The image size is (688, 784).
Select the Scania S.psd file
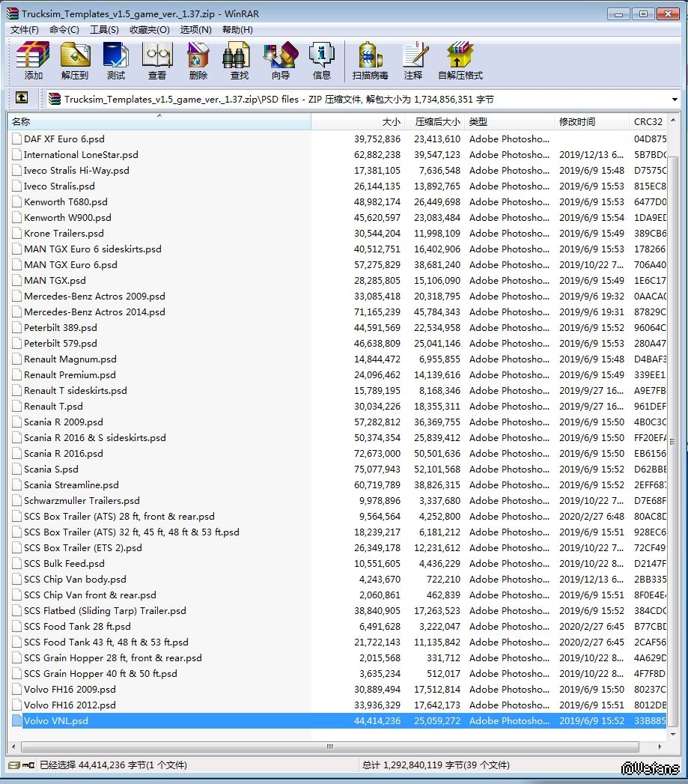coord(51,470)
